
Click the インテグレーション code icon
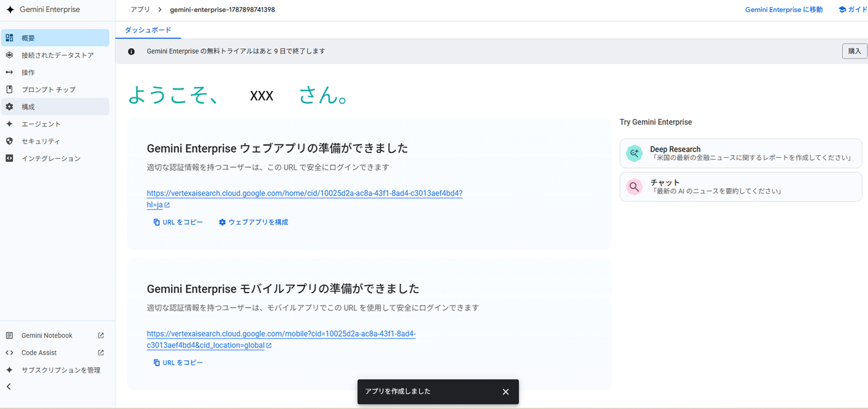pyautogui.click(x=9, y=158)
